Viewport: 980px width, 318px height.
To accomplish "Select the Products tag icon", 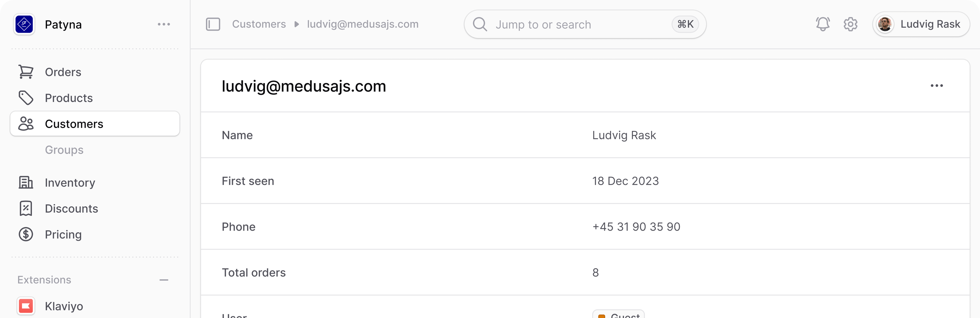I will (x=26, y=98).
